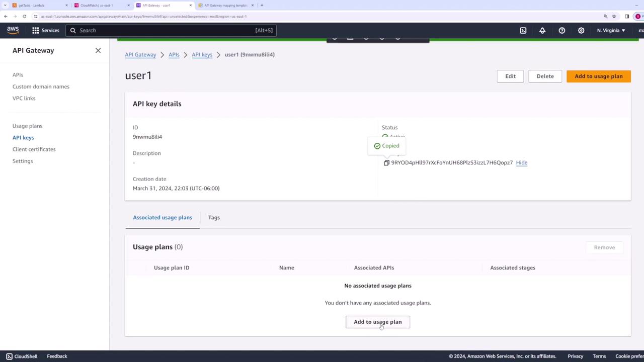Hide the API key value

pyautogui.click(x=521, y=163)
